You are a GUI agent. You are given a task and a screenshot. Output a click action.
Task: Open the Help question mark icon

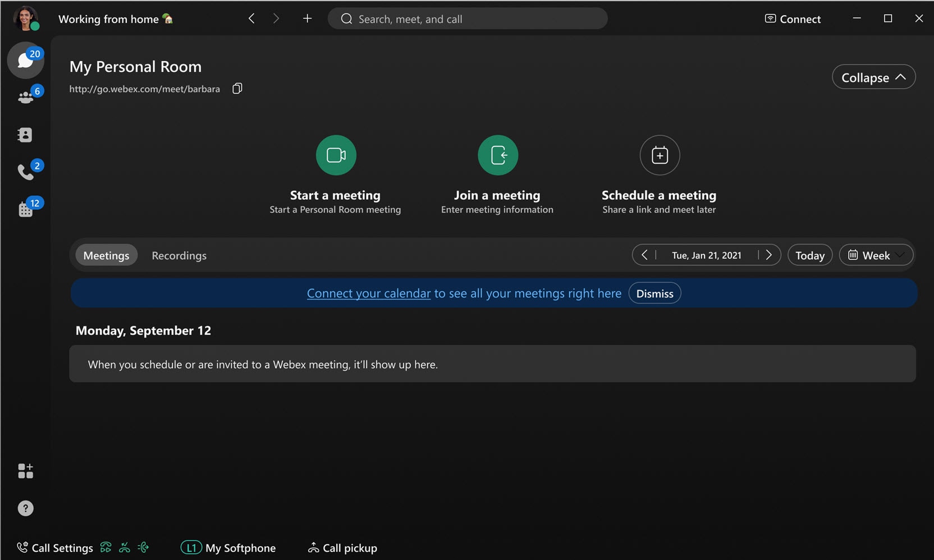pos(25,508)
